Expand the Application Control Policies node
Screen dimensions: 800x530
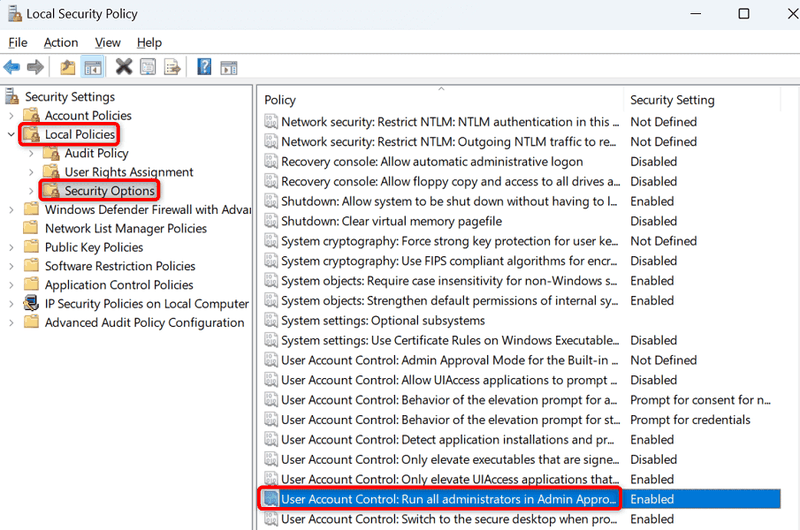coord(11,285)
